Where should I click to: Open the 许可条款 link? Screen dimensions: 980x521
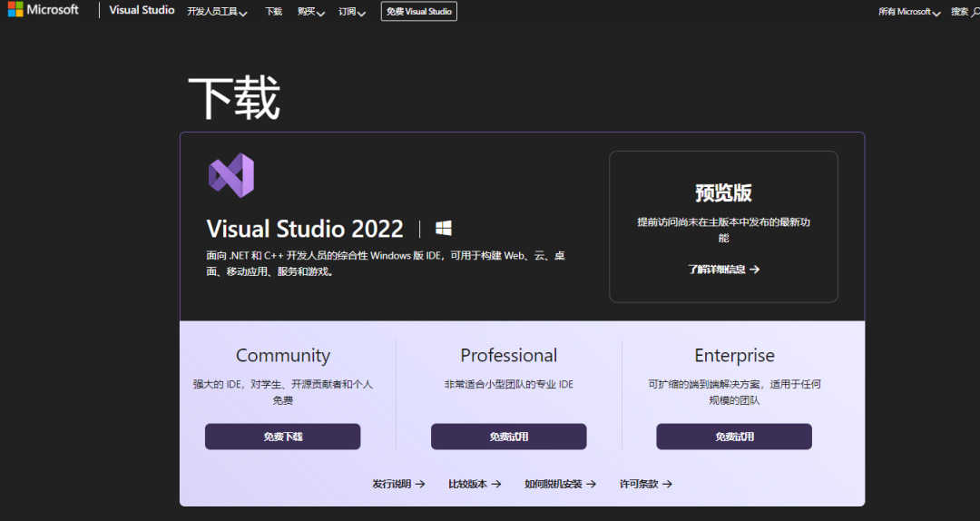pyautogui.click(x=646, y=484)
